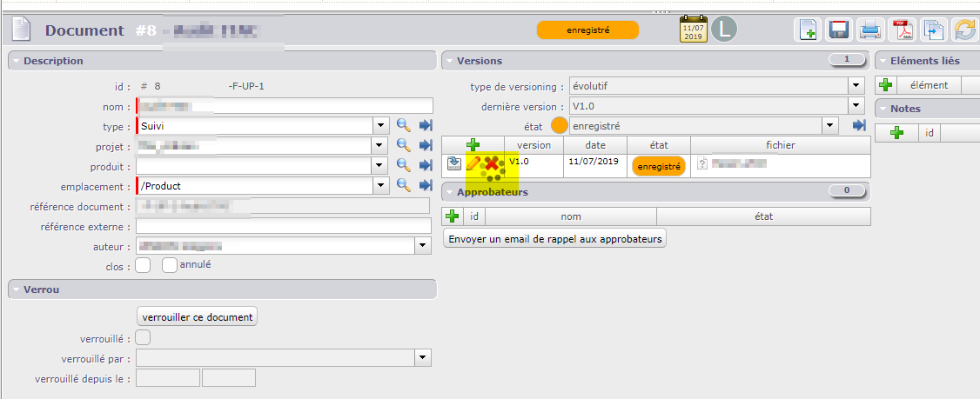Toggle the "verrouillé" checkbox
The image size is (980, 399).
point(144,337)
